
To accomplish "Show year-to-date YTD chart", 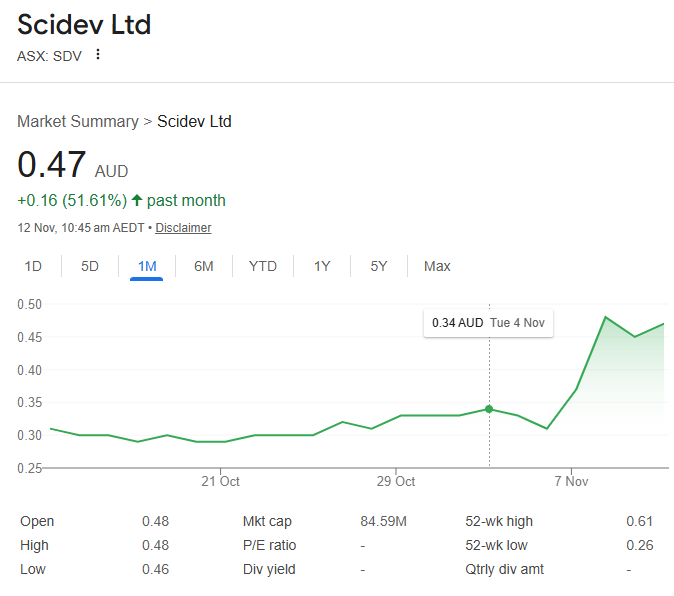I will coord(263,266).
